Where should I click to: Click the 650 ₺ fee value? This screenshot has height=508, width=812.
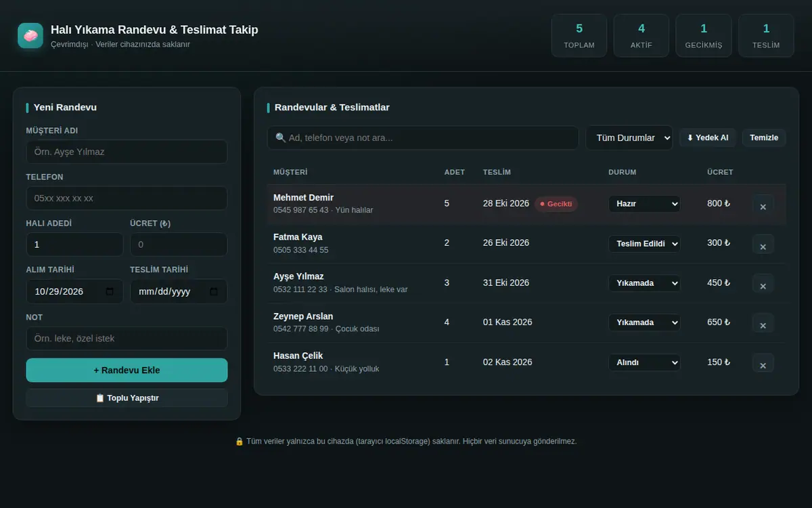click(719, 322)
